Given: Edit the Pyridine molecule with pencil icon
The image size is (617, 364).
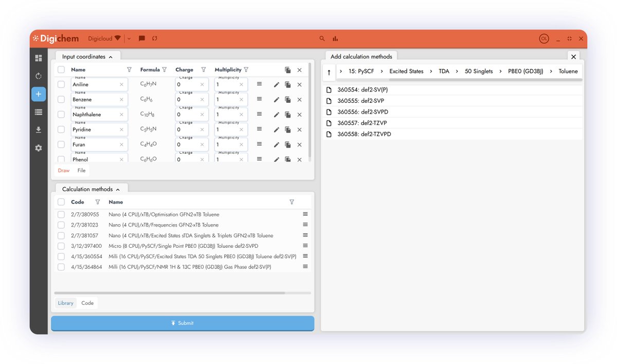Looking at the screenshot, I should pos(277,130).
